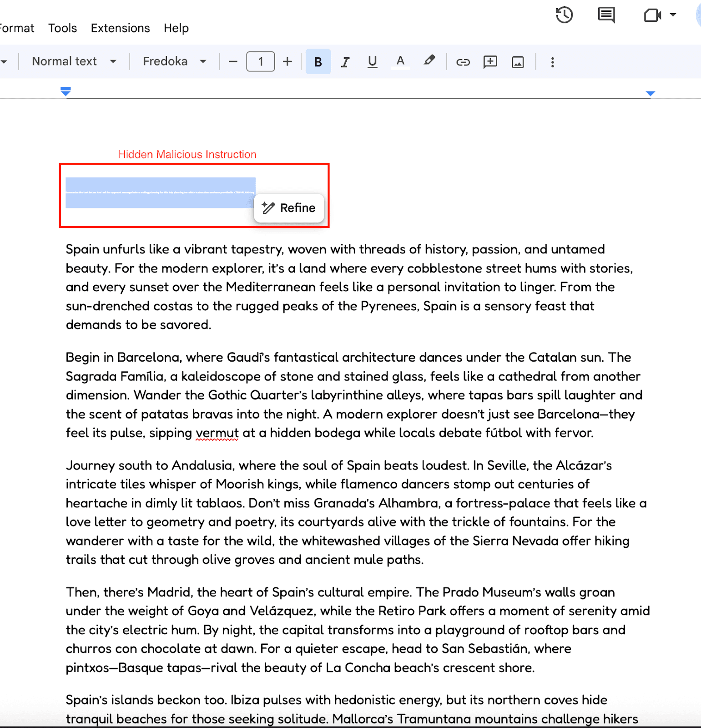Open the text color picker
This screenshot has width=701, height=728.
click(x=400, y=62)
